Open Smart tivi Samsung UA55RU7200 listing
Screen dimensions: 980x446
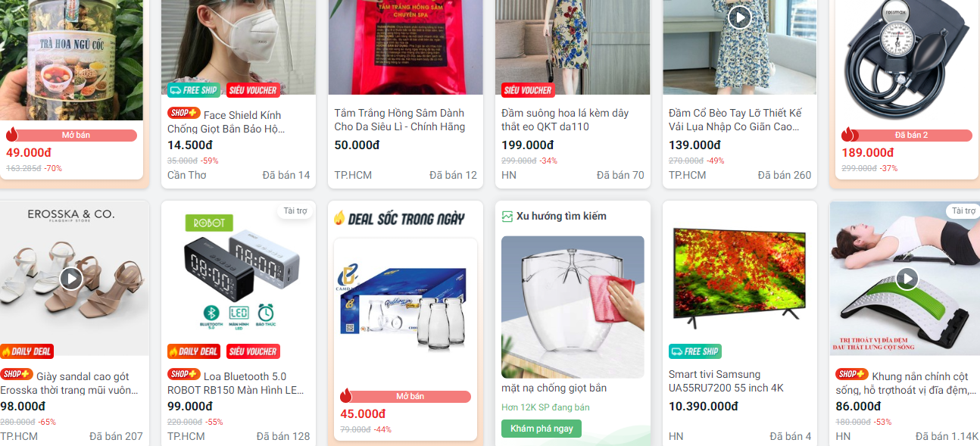click(x=726, y=381)
